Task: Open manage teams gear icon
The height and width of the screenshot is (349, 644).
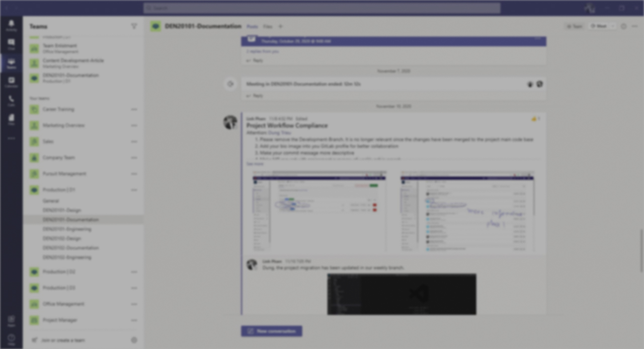Action: pyautogui.click(x=134, y=340)
